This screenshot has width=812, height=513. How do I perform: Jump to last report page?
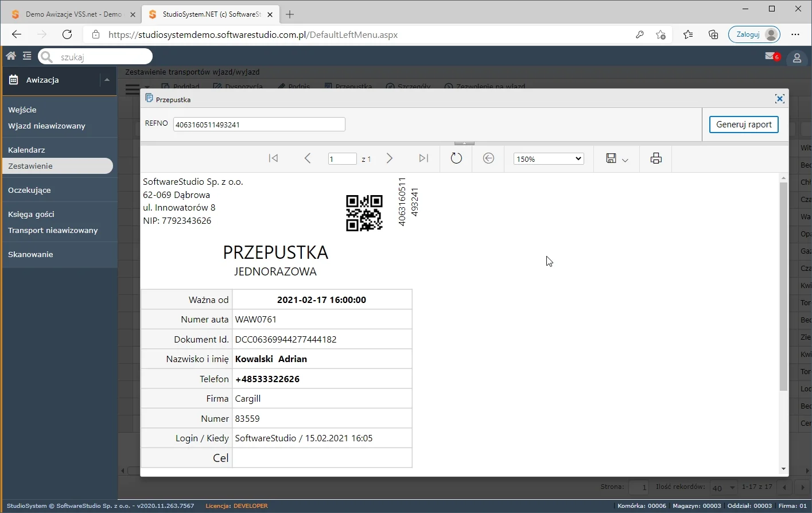coord(424,158)
